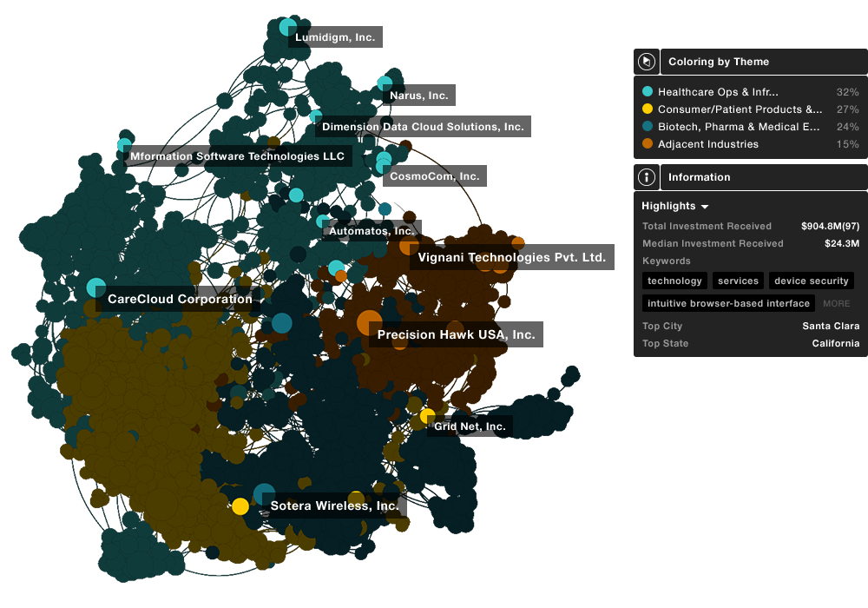This screenshot has height=608, width=868.
Task: Select the Narus, Inc. node label
Action: (419, 96)
